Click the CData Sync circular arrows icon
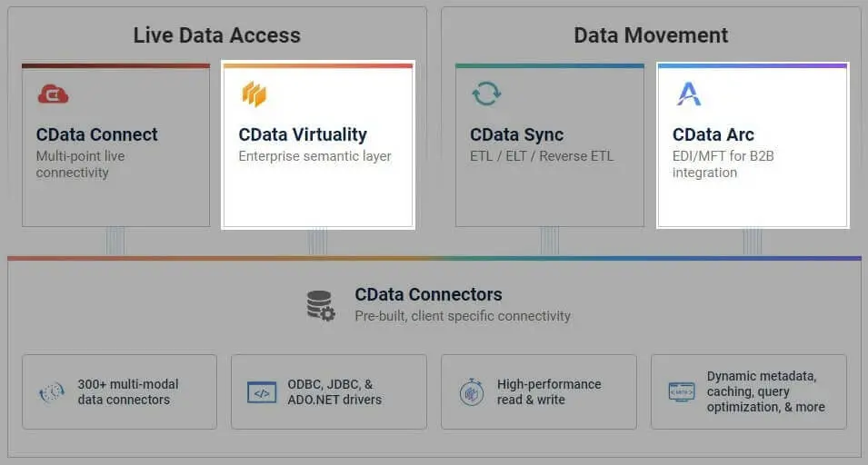Image resolution: width=868 pixels, height=465 pixels. 486,94
